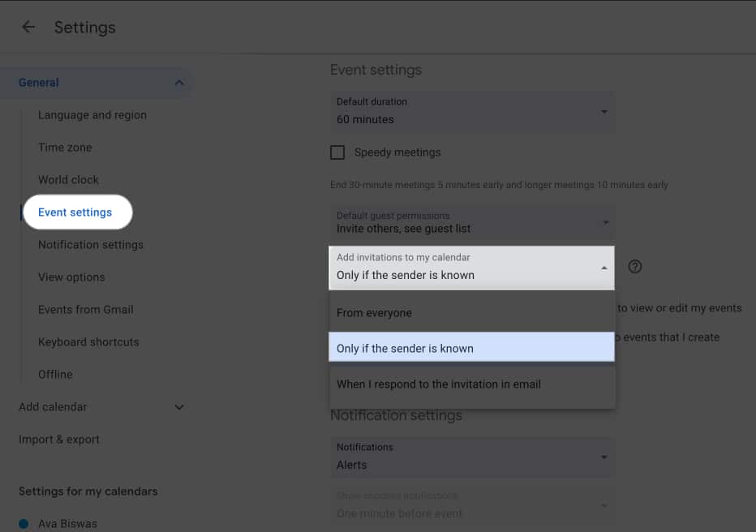Open the Default duration dropdown
Screen dimensions: 756x532
472,111
